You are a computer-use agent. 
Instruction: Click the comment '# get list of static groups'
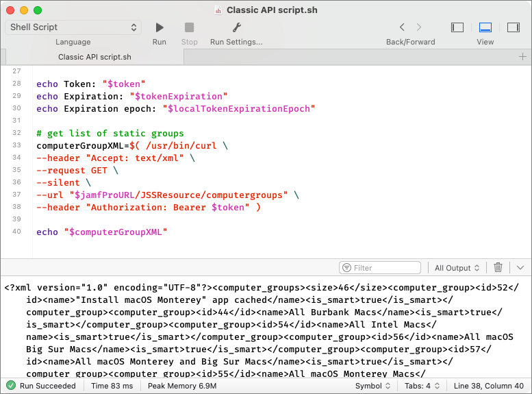(110, 133)
